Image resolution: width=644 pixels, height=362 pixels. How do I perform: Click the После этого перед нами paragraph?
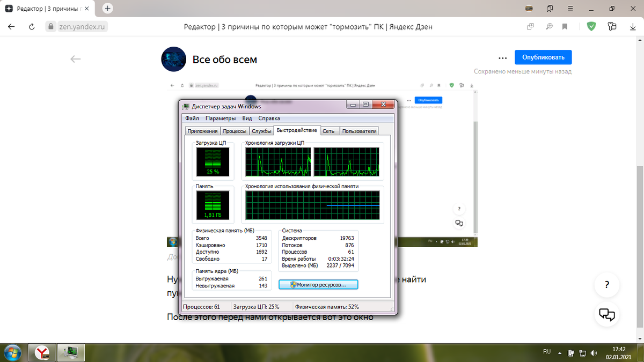(270, 317)
